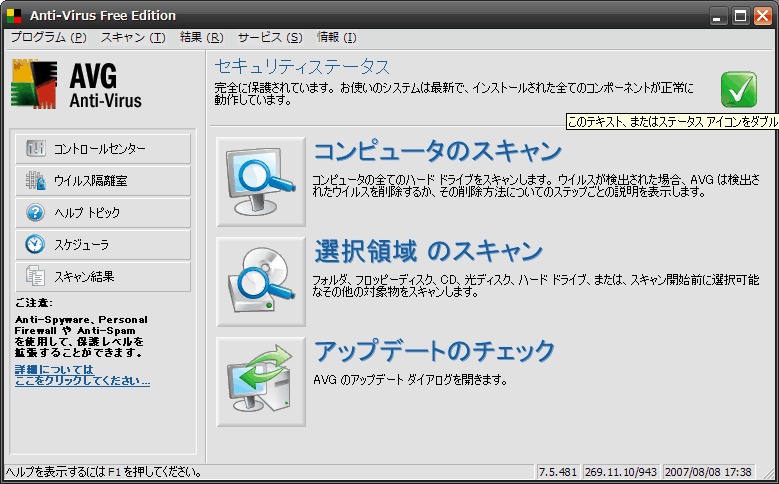The image size is (779, 484).
Task: Click the update check green arrows icon
Action: pyautogui.click(x=261, y=382)
